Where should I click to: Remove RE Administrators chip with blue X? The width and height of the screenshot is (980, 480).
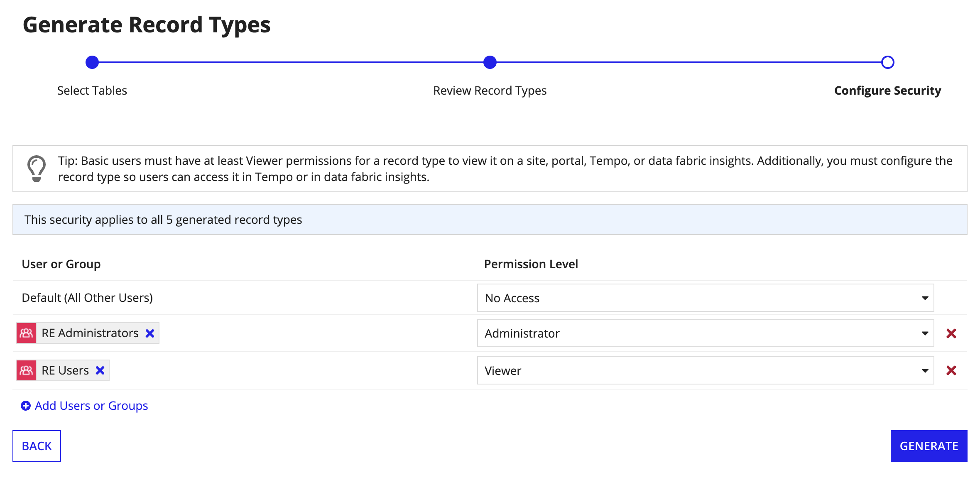pos(150,333)
